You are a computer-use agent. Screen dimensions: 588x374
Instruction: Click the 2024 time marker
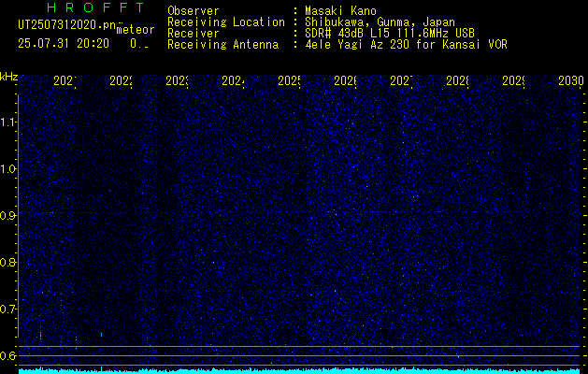233,80
